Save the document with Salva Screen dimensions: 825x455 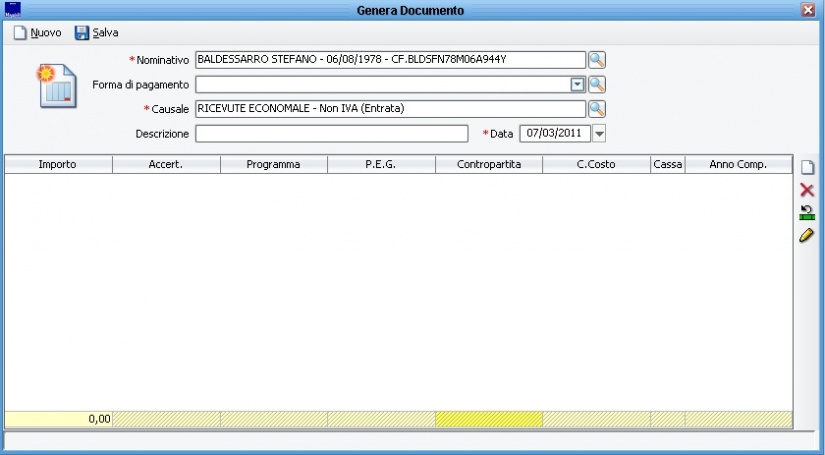click(96, 33)
